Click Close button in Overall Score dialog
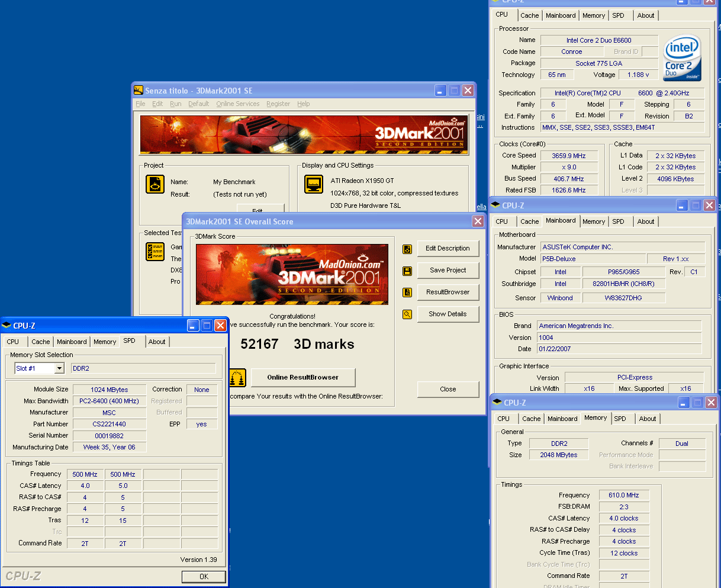 tap(448, 390)
